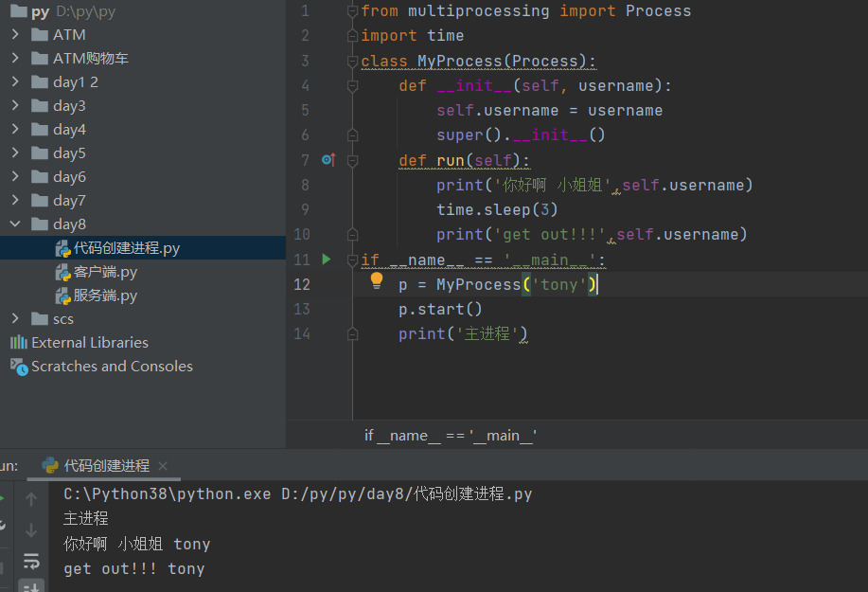The width and height of the screenshot is (868, 592).
Task: Open Scratches and Consoles
Action: click(111, 366)
